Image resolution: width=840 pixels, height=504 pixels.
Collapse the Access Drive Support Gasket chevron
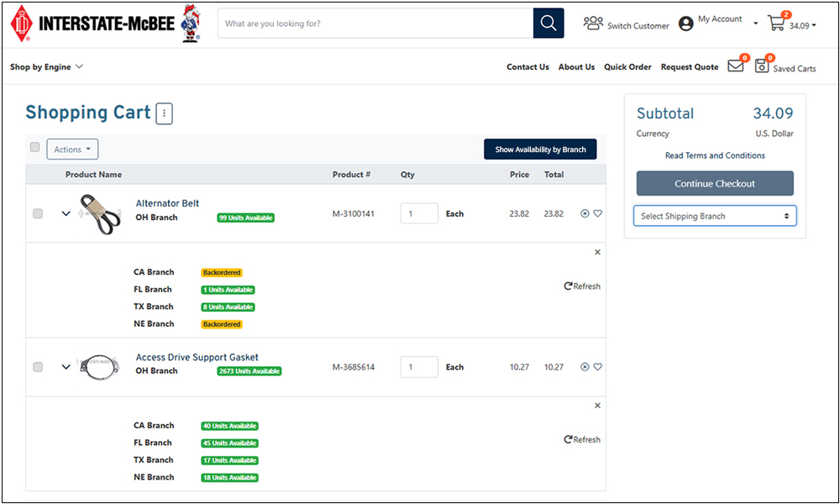click(x=66, y=367)
